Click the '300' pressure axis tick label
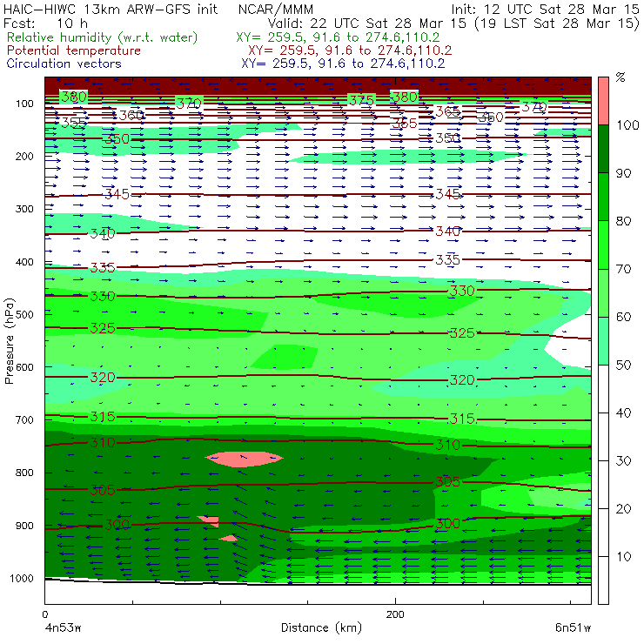Viewport: 644px width, 644px height. [24, 209]
